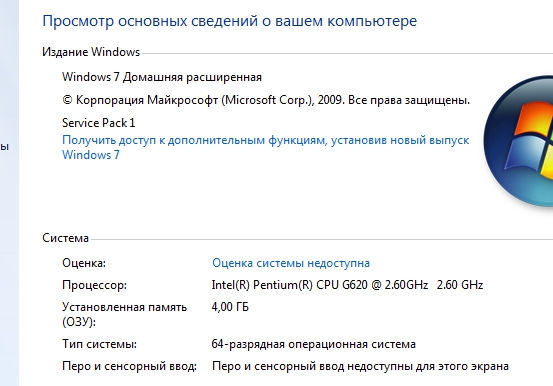Click the 'Перо и сенсорный ввод:' label
This screenshot has height=386, width=553.
click(129, 366)
